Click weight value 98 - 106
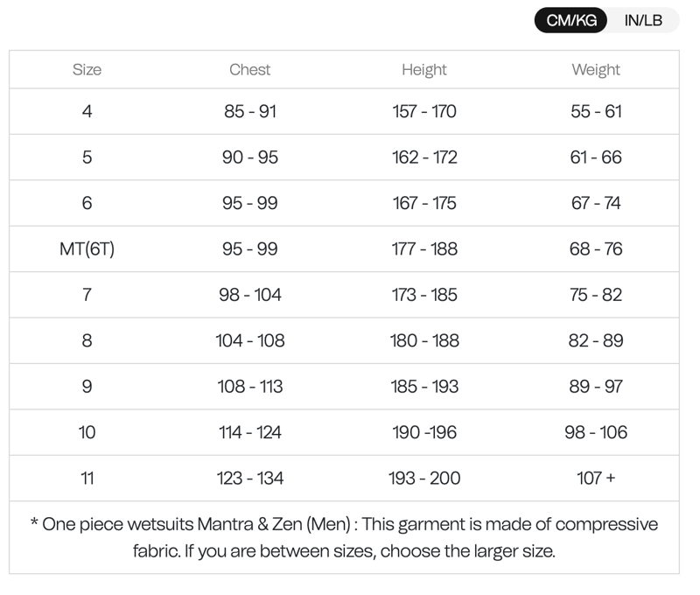 pyautogui.click(x=596, y=432)
